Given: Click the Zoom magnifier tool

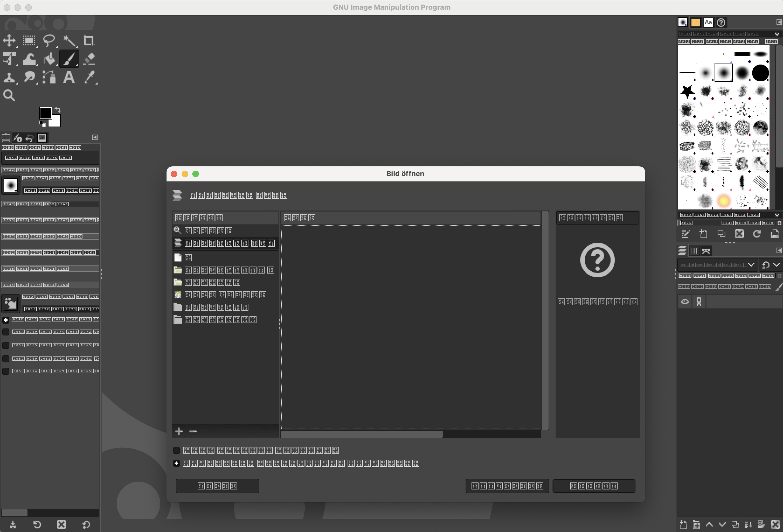Looking at the screenshot, I should click(x=9, y=96).
